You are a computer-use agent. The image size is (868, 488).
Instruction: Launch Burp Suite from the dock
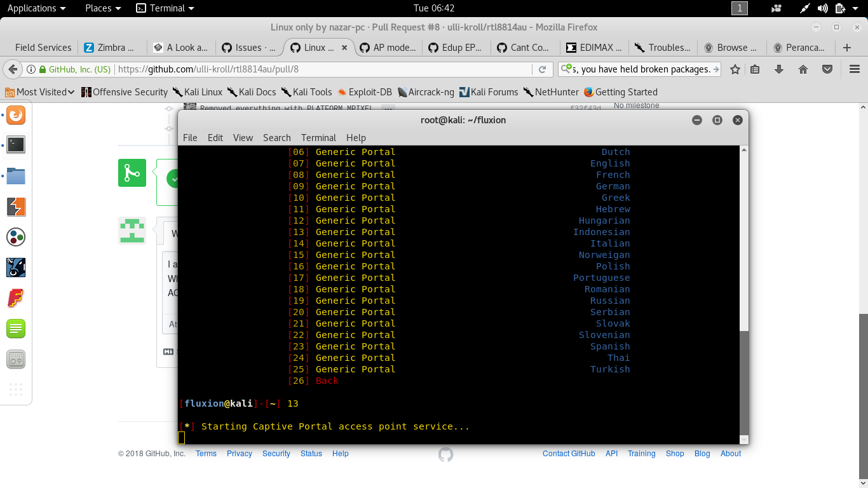click(16, 207)
